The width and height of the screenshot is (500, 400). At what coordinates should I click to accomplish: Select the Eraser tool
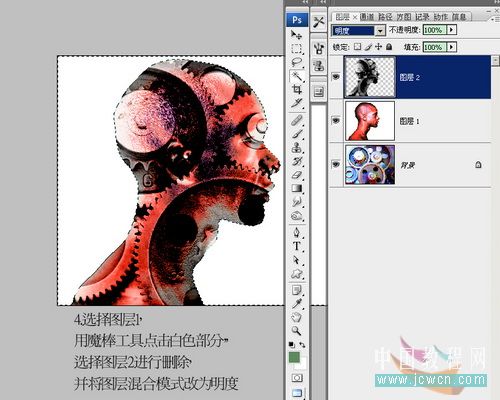click(x=296, y=175)
